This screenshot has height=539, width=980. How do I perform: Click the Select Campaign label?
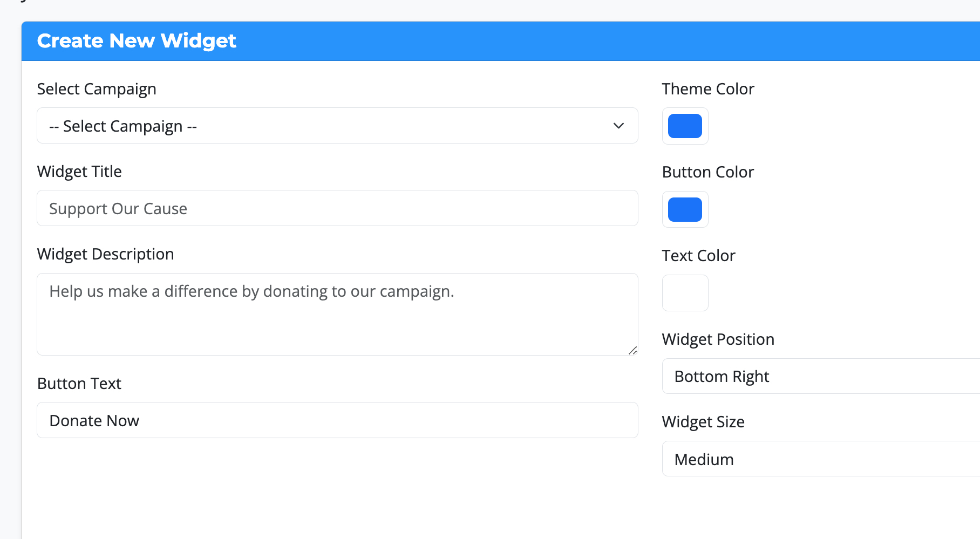tap(97, 89)
